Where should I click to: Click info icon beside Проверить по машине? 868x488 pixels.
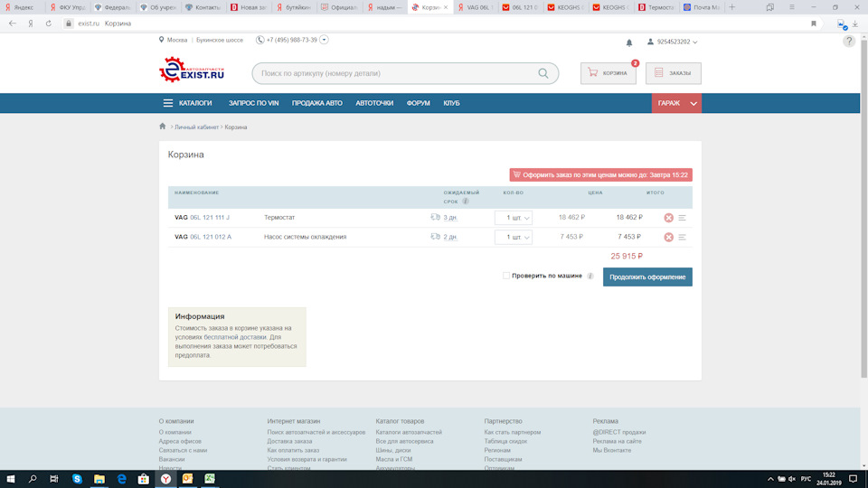coord(590,277)
